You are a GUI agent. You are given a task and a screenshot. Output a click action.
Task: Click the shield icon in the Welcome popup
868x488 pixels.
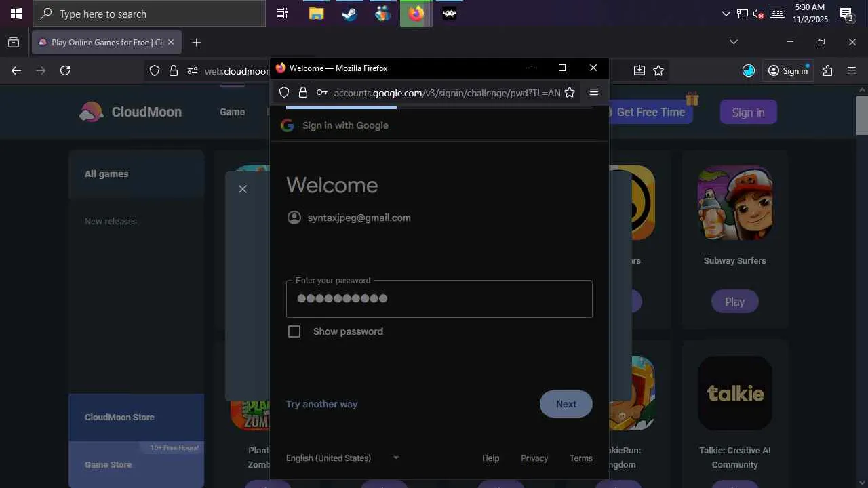(x=284, y=93)
